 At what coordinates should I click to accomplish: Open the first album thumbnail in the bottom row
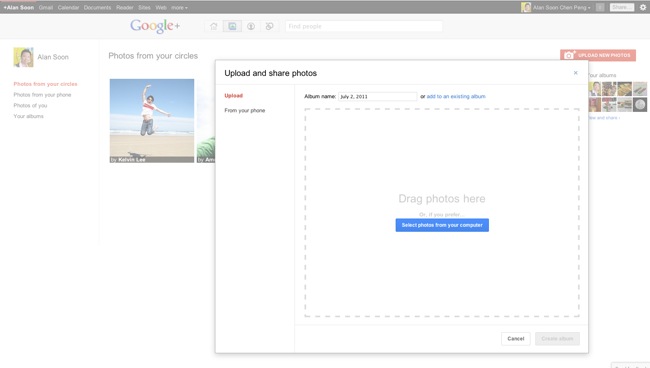pyautogui.click(x=594, y=105)
